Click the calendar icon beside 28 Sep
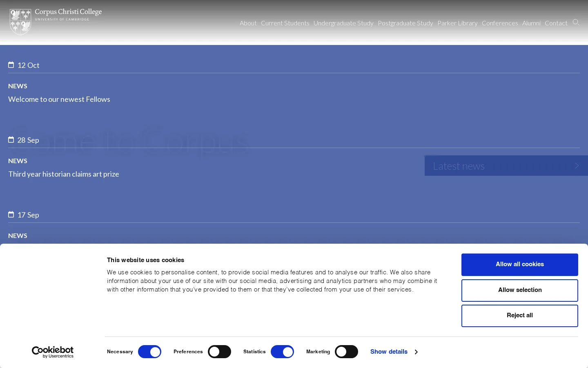 11,140
